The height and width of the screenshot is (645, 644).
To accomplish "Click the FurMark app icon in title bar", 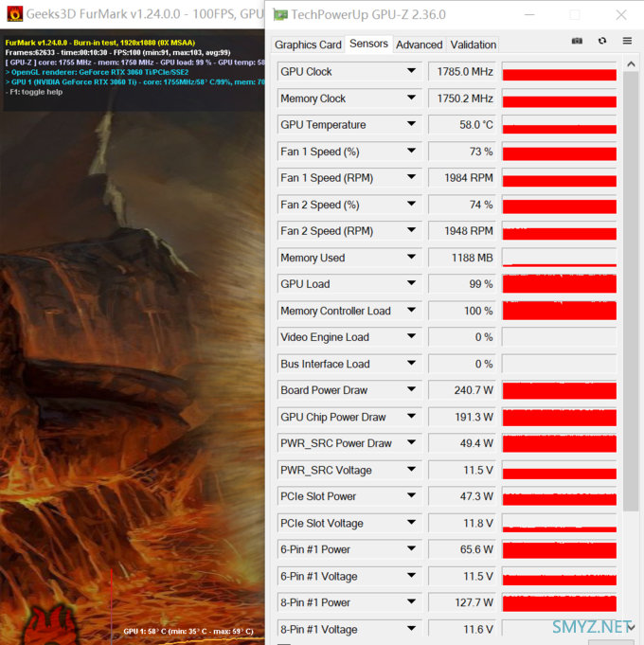I will pos(14,14).
